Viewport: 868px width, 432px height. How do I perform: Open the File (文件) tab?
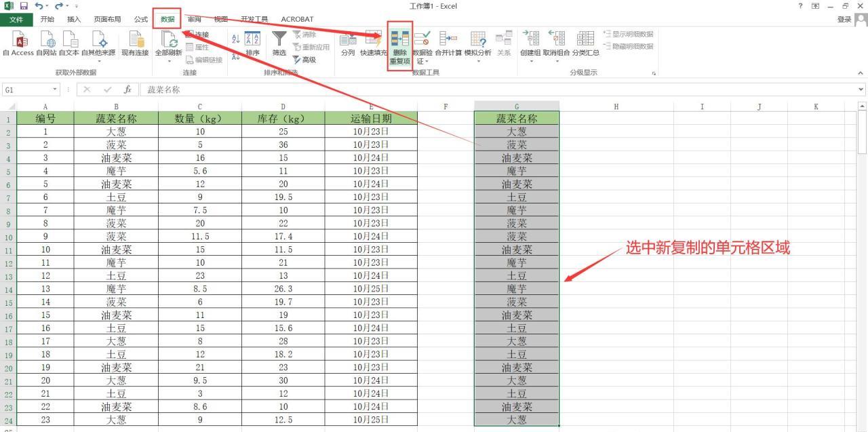click(x=16, y=19)
